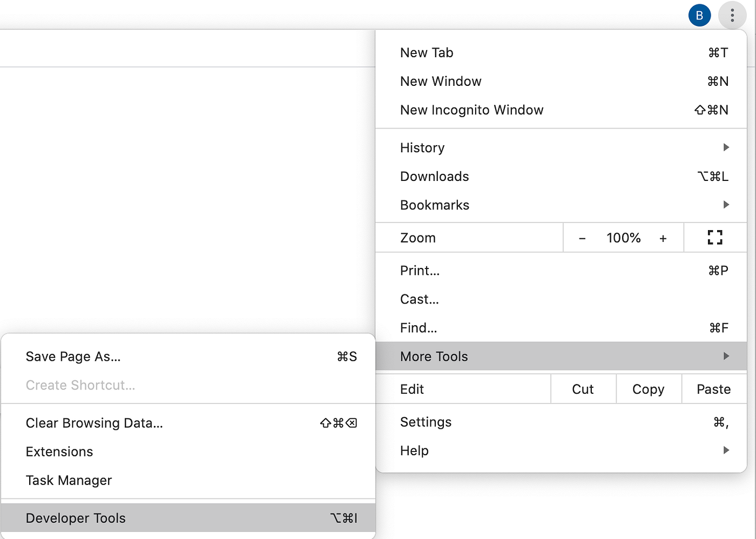The width and height of the screenshot is (756, 539).
Task: Click the Zoom label in menu
Action: coord(418,238)
